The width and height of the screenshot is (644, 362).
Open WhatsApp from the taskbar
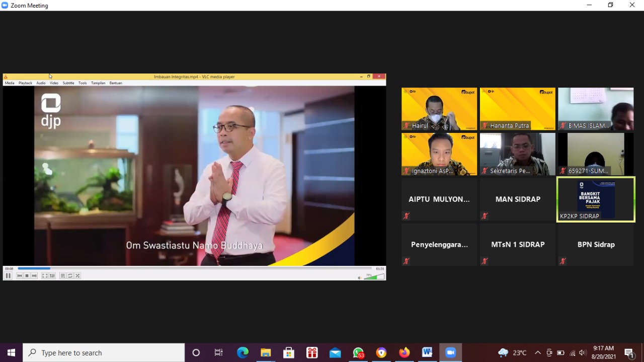point(358,352)
